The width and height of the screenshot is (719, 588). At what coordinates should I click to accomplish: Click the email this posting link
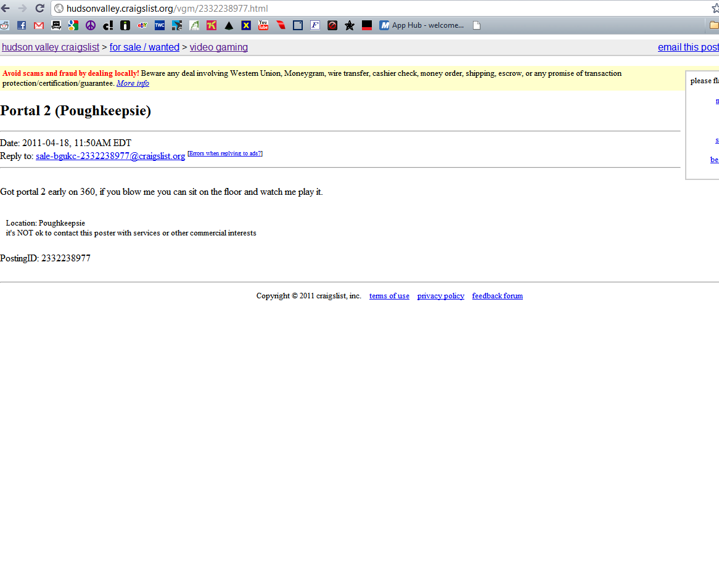click(x=688, y=47)
